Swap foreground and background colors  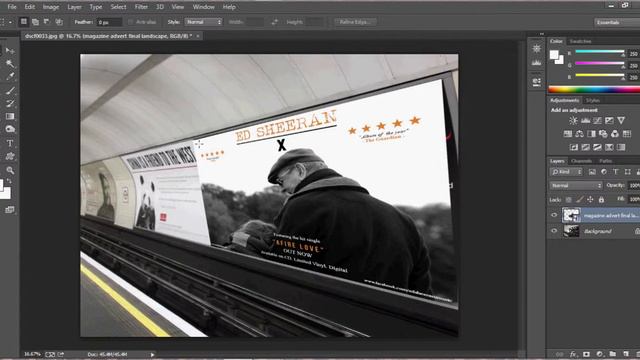(x=9, y=180)
